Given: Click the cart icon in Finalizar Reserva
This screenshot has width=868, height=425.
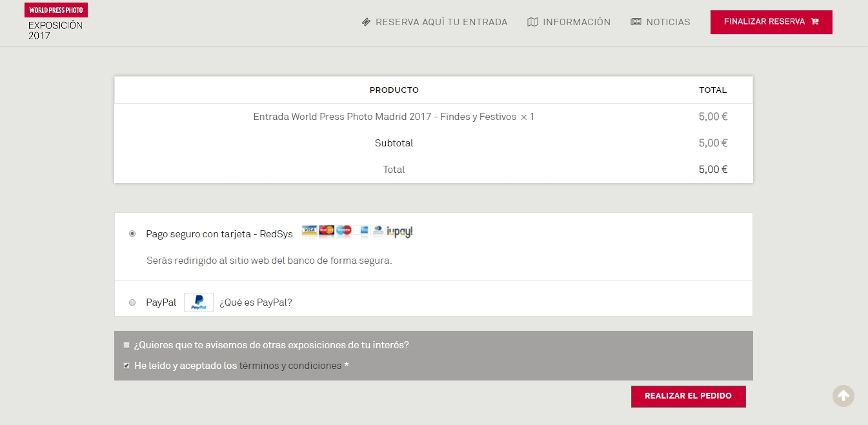Looking at the screenshot, I should coord(814,21).
